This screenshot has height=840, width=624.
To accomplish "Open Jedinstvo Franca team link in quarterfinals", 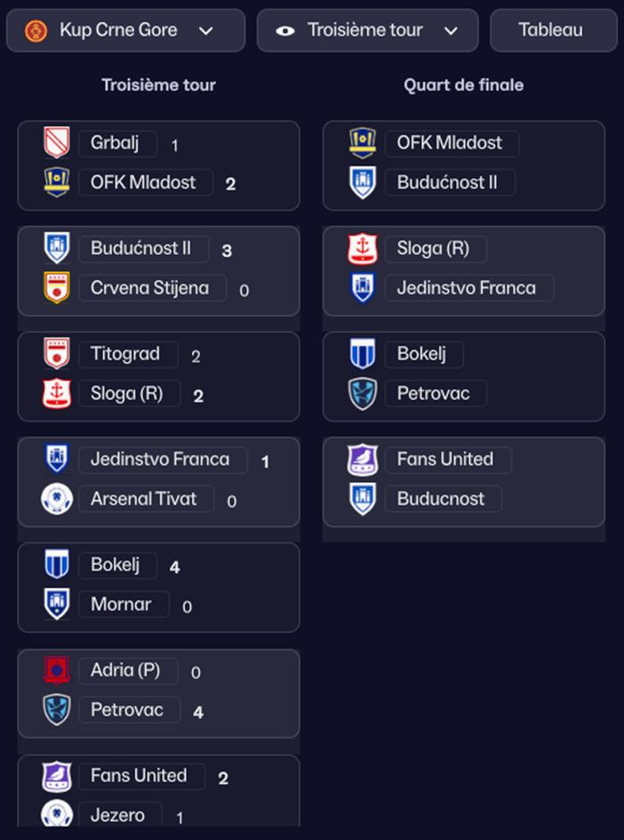I will click(466, 288).
